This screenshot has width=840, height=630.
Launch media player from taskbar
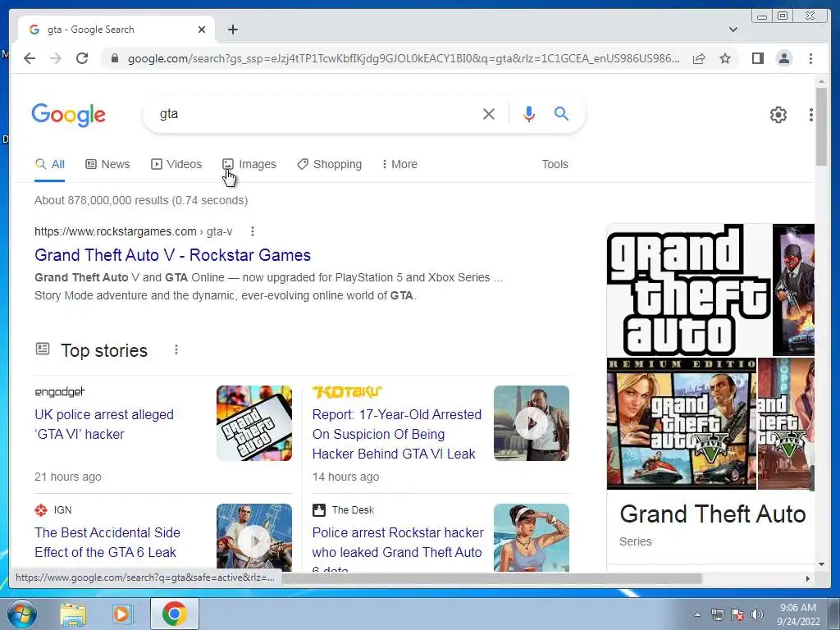click(x=121, y=614)
